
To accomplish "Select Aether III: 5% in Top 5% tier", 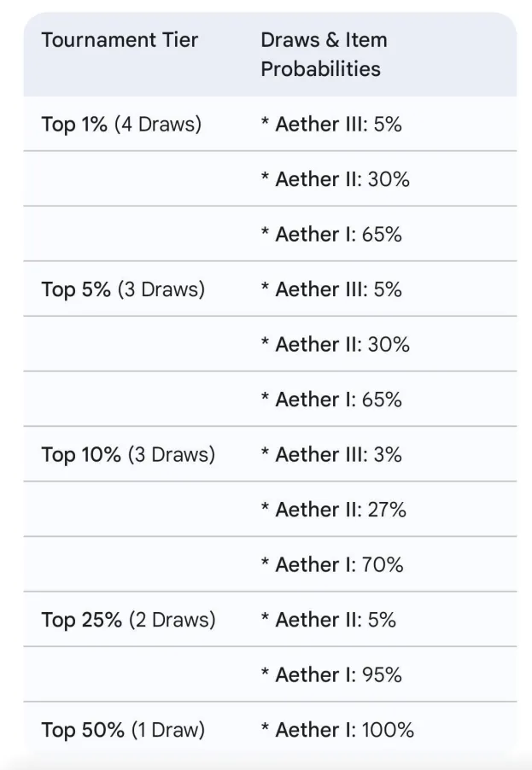I will (331, 289).
